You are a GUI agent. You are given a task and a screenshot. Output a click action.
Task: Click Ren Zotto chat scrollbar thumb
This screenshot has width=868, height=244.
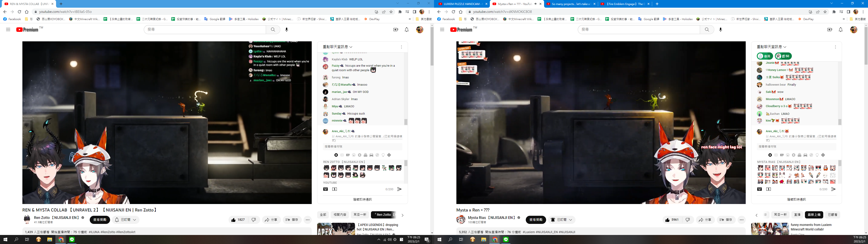[406, 122]
